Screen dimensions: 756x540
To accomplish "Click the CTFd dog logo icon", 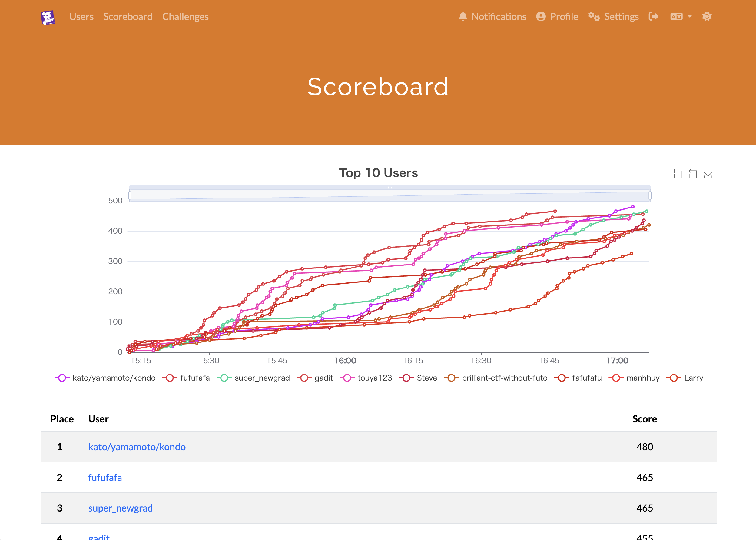I will point(48,17).
